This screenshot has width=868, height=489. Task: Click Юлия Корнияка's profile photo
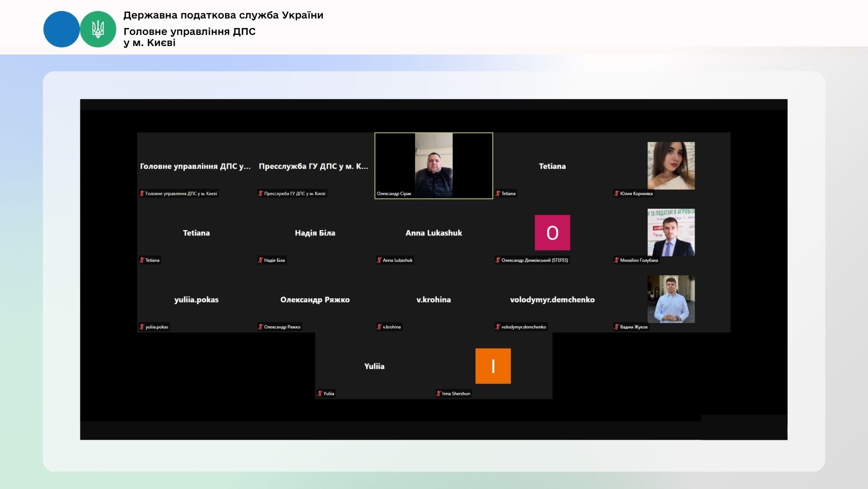pos(671,166)
